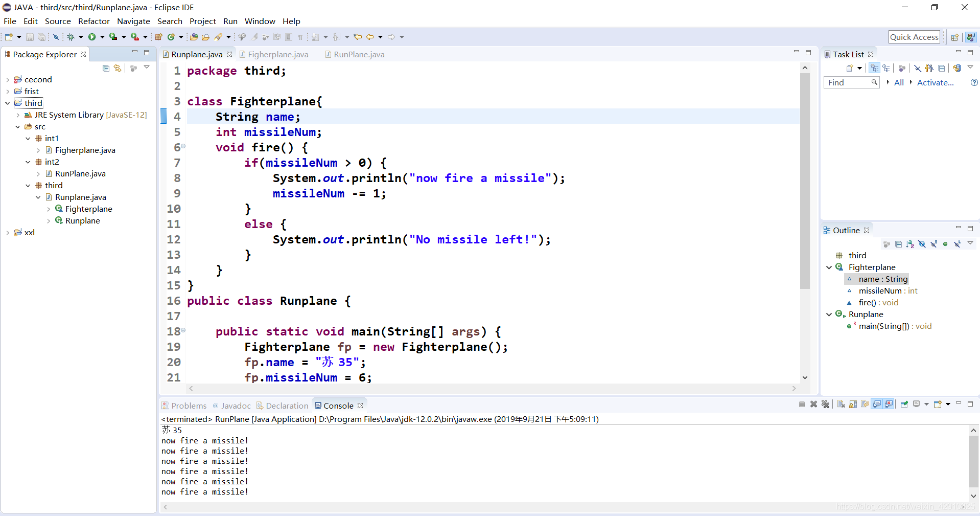Screen dimensions: 980x516
Task: Open the Project menu
Action: [203, 21]
